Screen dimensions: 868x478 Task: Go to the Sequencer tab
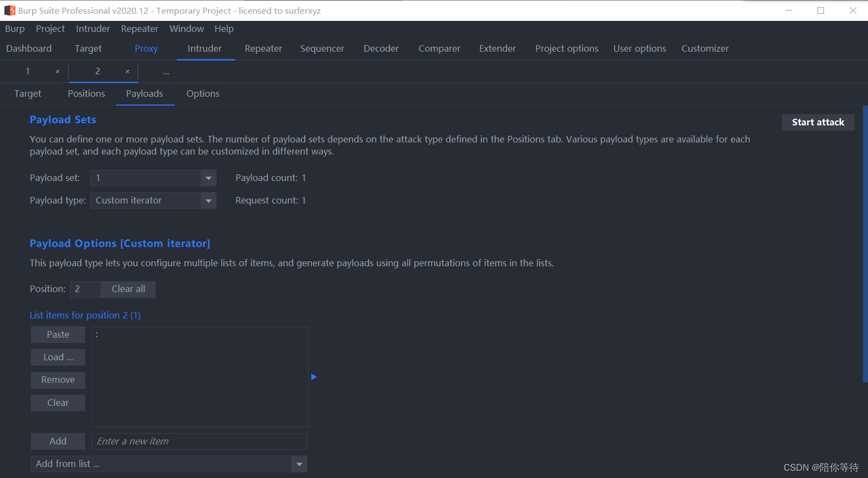(322, 48)
